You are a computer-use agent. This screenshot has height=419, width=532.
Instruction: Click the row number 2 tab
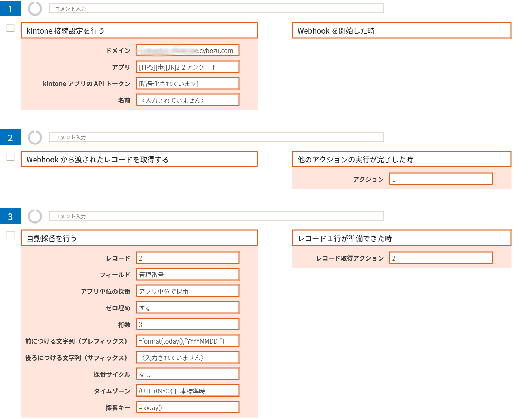point(10,137)
